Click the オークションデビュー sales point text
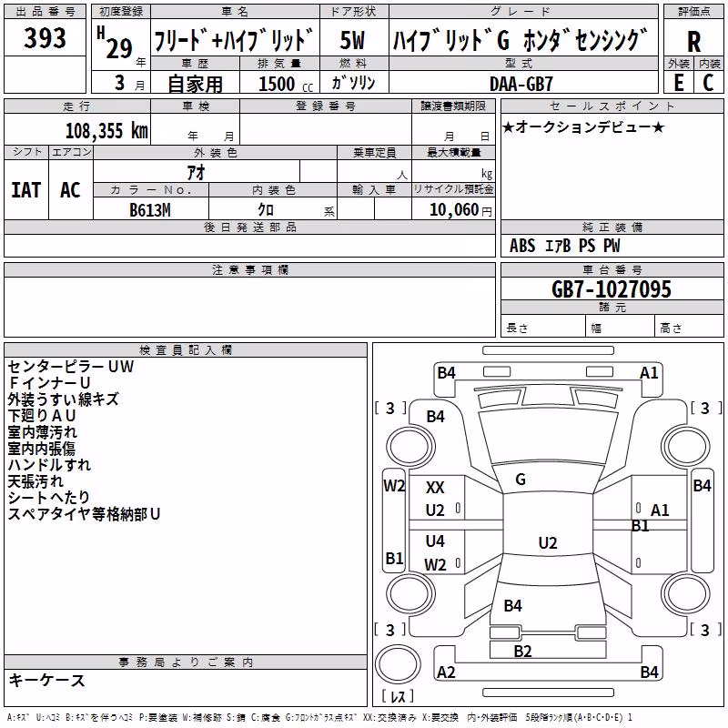Image resolution: width=728 pixels, height=728 pixels. (583, 127)
